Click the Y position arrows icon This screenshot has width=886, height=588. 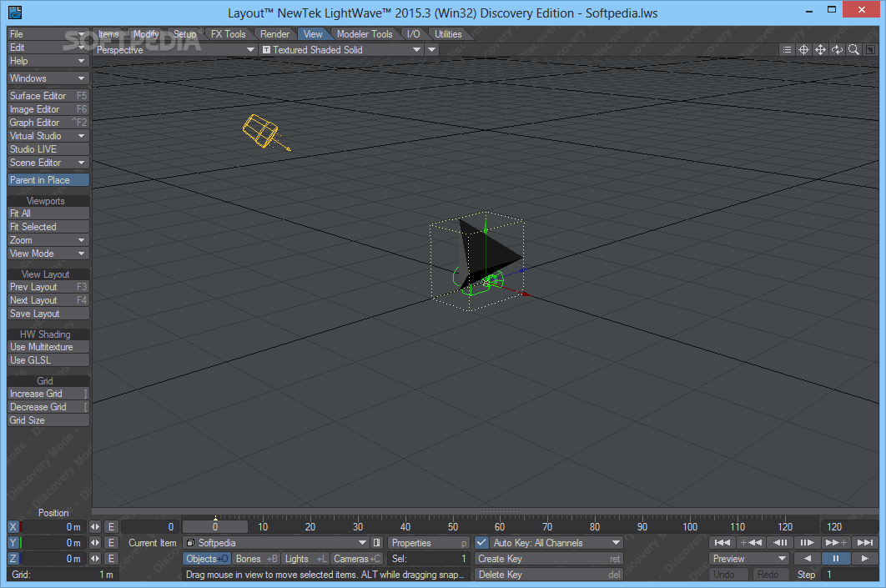[x=95, y=542]
